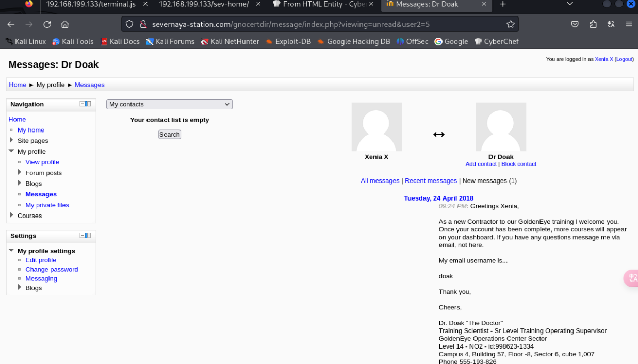Open the Firefox hamburger menu
The image size is (638, 364).
click(x=629, y=24)
